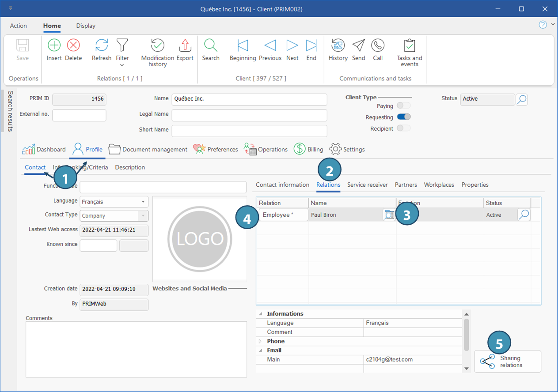Open the Display ribbon tab
The image size is (558, 392).
pos(86,26)
